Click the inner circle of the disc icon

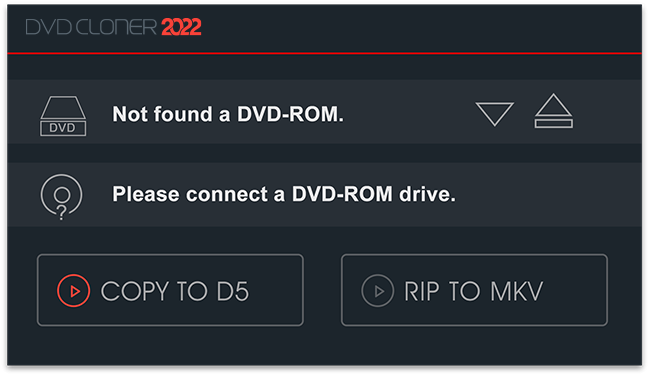click(62, 195)
